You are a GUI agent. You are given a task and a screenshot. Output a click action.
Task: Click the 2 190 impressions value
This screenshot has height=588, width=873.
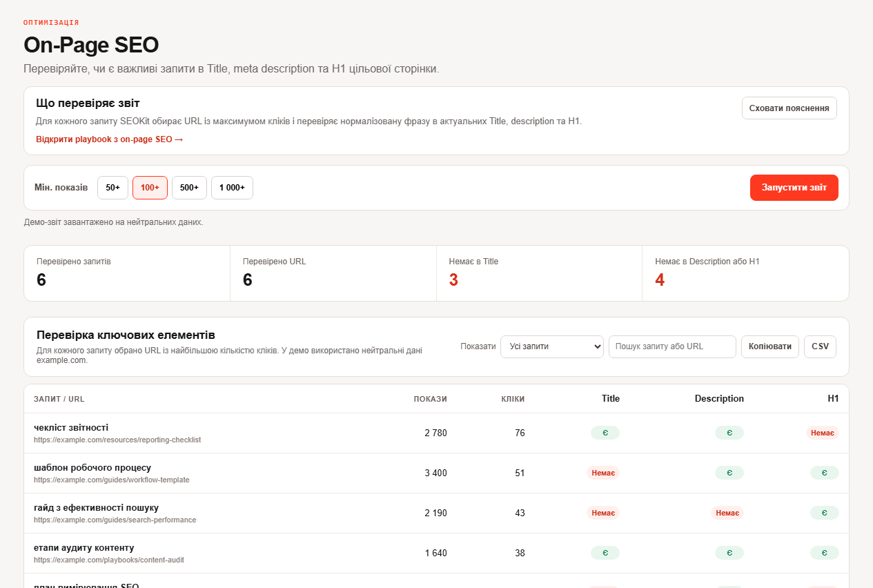(435, 513)
